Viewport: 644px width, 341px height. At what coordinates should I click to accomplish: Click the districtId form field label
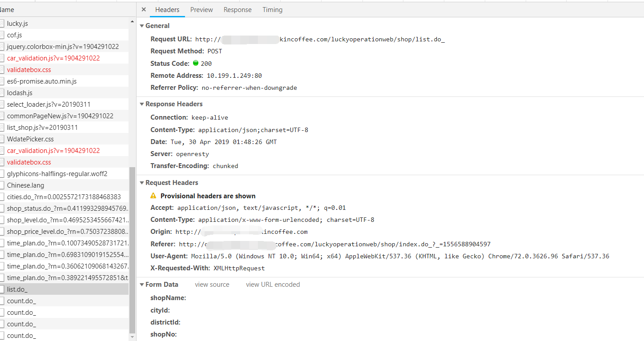pyautogui.click(x=165, y=322)
